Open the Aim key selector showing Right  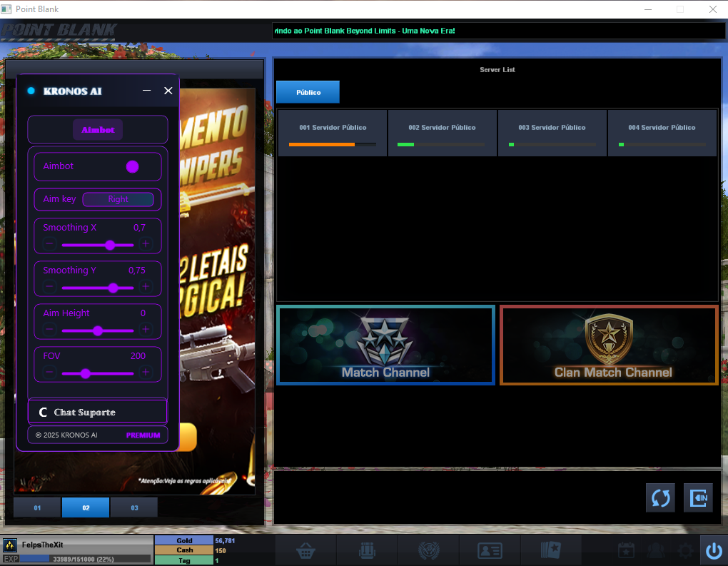[x=118, y=199]
